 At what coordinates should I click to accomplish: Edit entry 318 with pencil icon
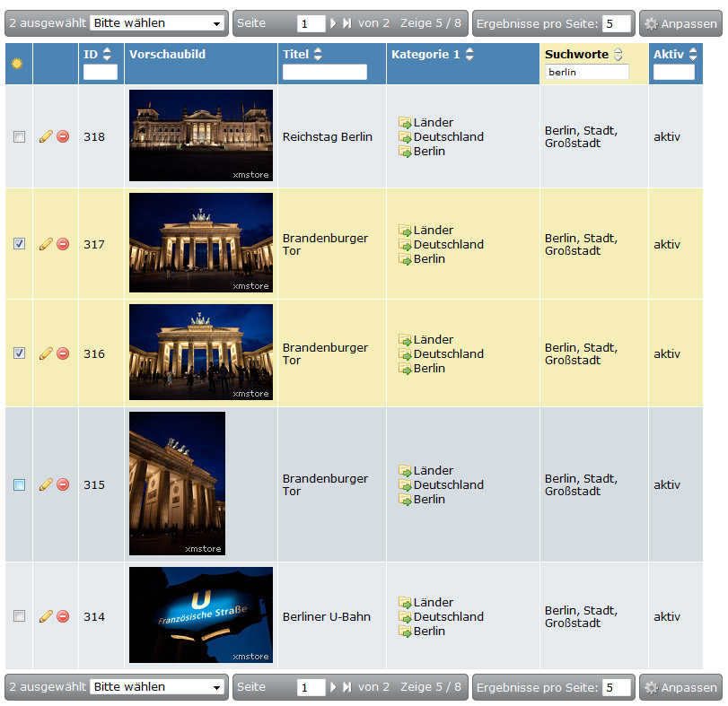tap(46, 136)
